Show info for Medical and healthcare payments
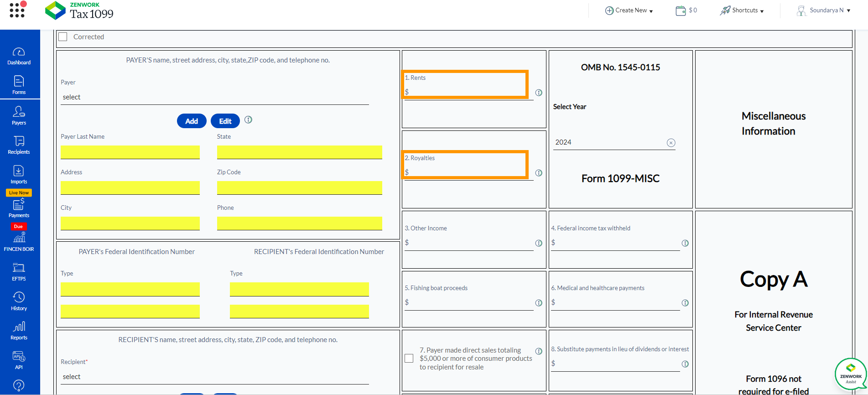 point(685,303)
